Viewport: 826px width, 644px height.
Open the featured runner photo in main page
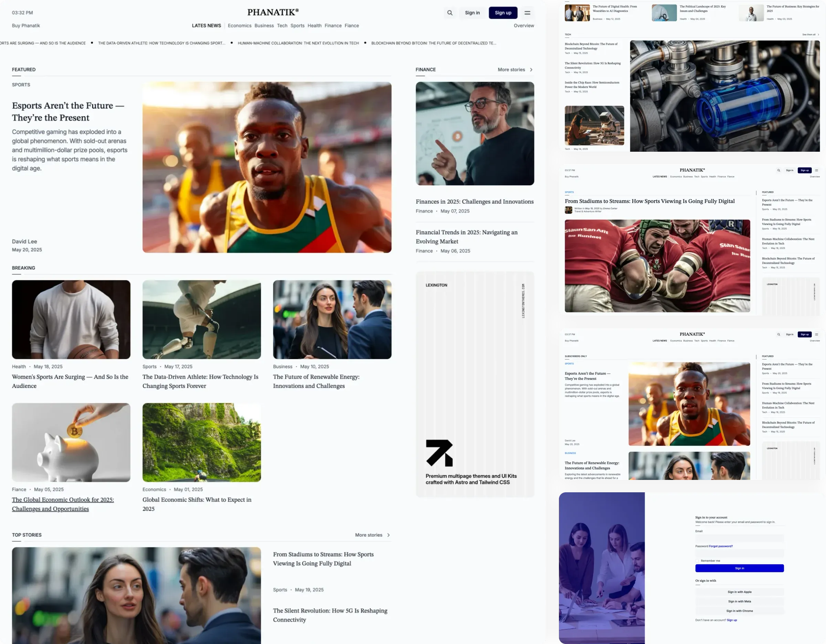(x=267, y=167)
